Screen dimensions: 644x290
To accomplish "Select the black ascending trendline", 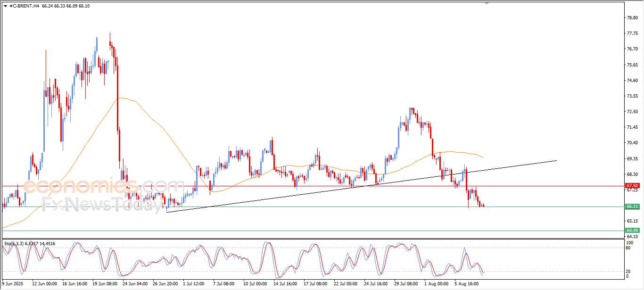I will [x=362, y=186].
